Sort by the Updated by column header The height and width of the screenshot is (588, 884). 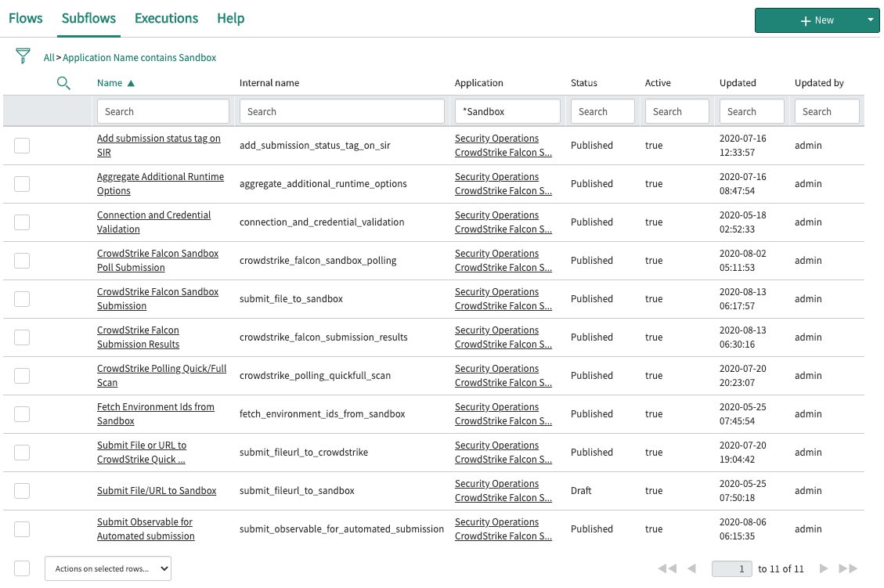[819, 83]
